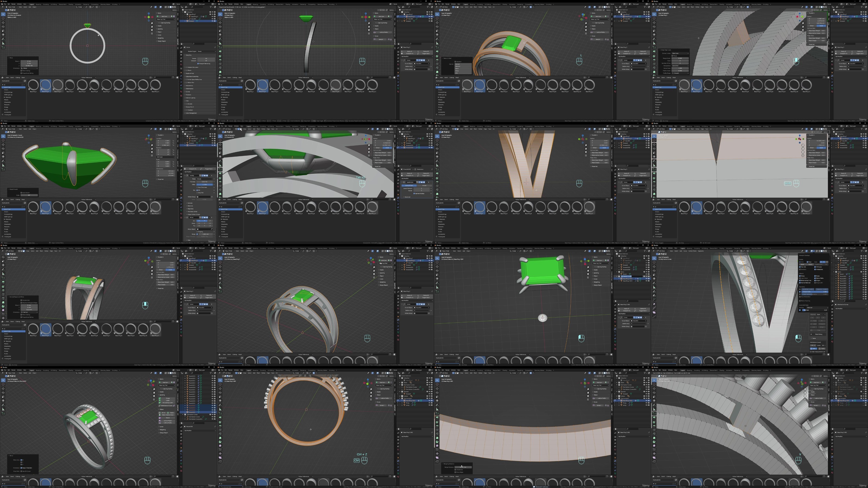Enable Mirror Axis Y in the Mirror panel

[x=21, y=463]
